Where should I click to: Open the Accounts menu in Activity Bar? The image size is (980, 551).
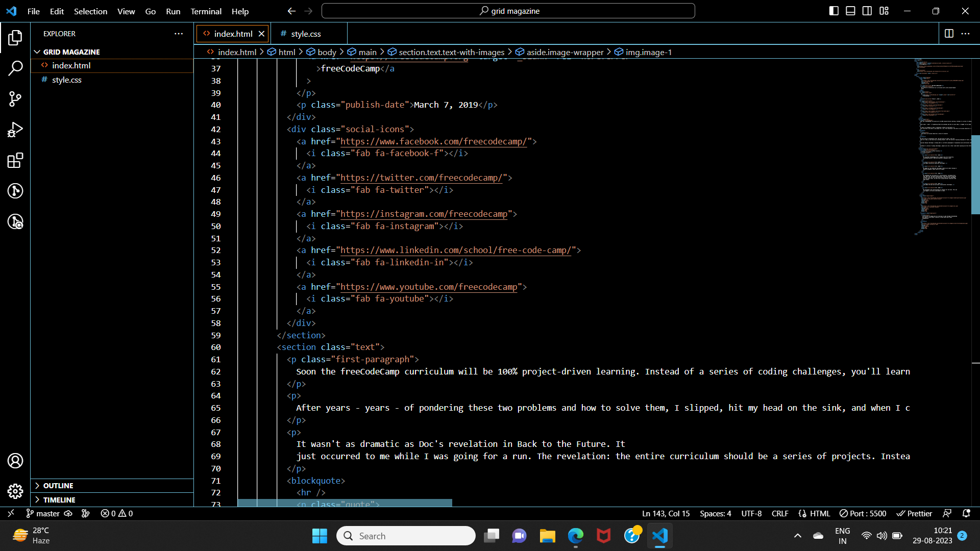point(15,461)
